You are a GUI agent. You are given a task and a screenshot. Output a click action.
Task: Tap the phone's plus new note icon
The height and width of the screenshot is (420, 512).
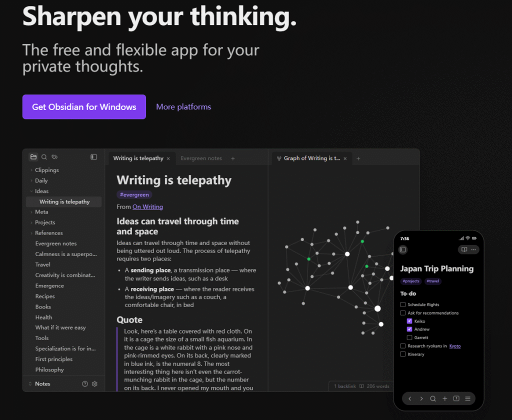click(x=444, y=398)
